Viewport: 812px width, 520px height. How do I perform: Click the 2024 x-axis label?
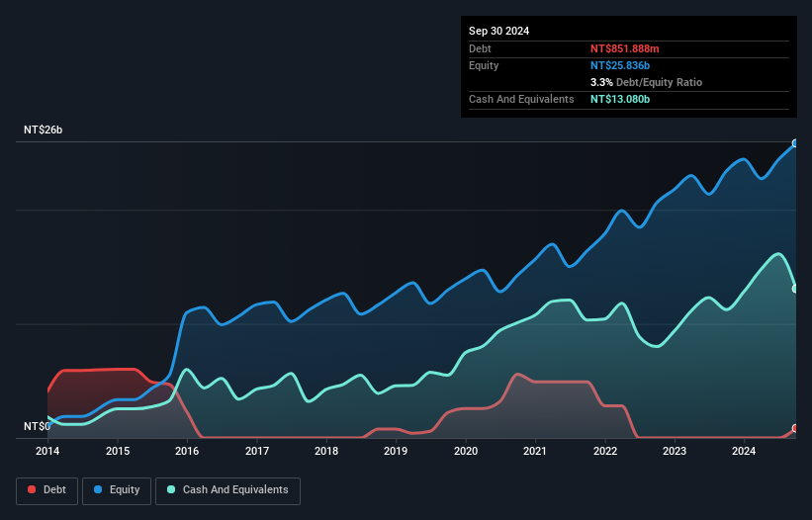[744, 451]
